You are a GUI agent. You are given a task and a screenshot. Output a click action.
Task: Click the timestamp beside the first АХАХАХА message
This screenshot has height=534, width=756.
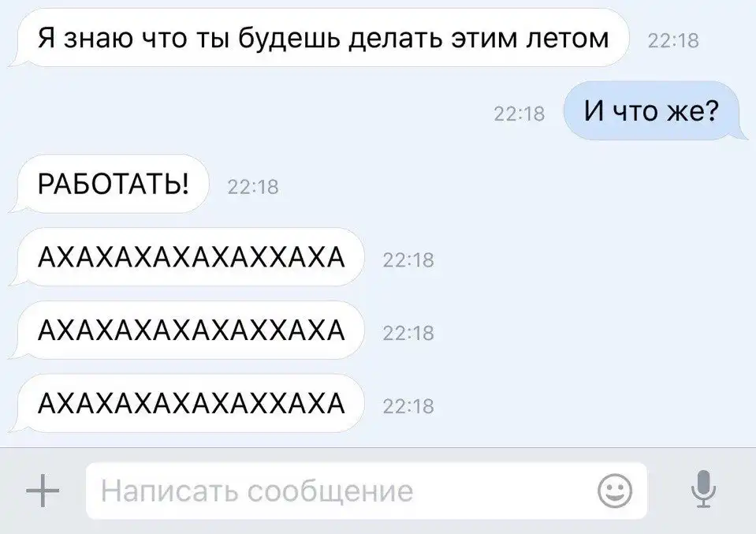tap(408, 260)
